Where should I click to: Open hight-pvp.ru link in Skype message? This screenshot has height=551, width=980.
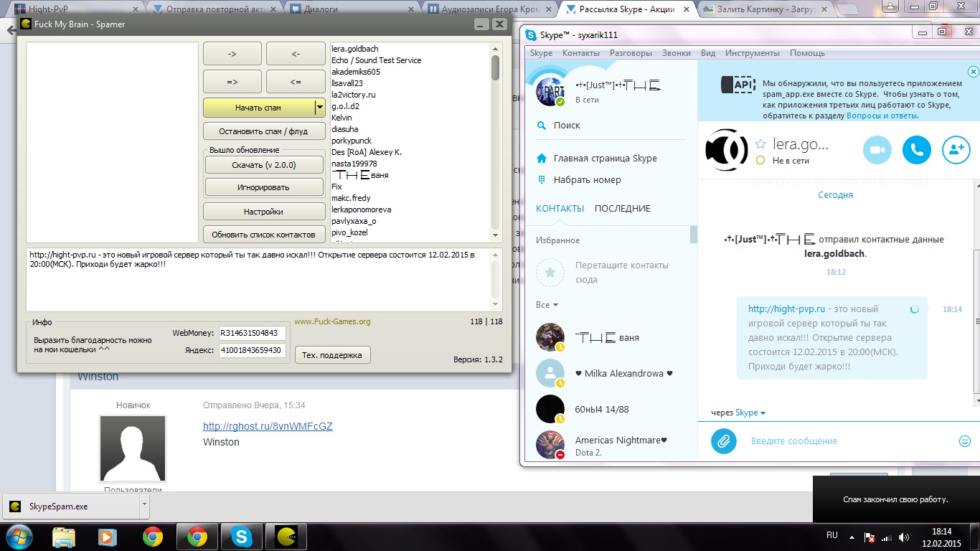coord(787,309)
